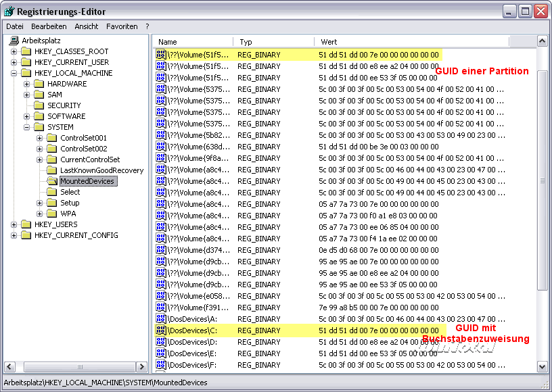The height and width of the screenshot is (392, 552).
Task: Click the open MountedDevices folder icon
Action: [52, 181]
